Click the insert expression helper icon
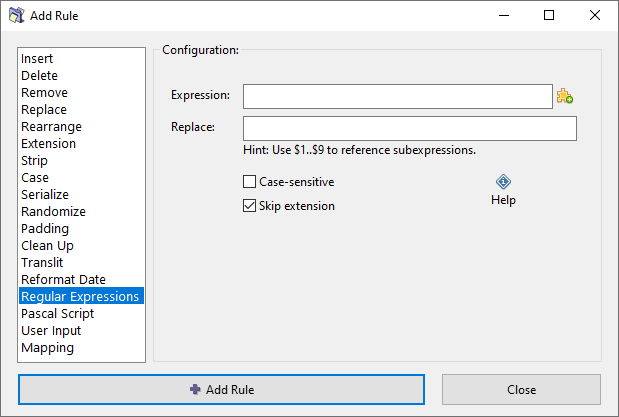The height and width of the screenshot is (417, 619). (565, 96)
